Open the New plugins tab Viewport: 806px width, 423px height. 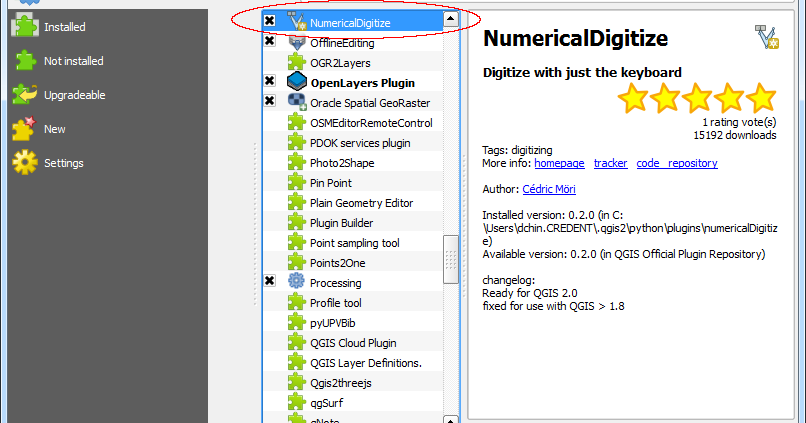pyautogui.click(x=108, y=128)
